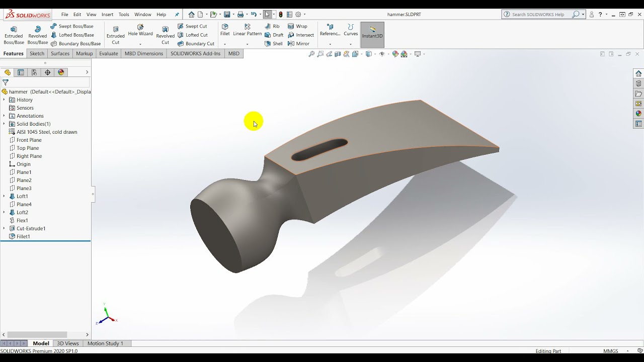The image size is (644, 362).
Task: Start the Linear Pattern tool
Action: (247, 30)
